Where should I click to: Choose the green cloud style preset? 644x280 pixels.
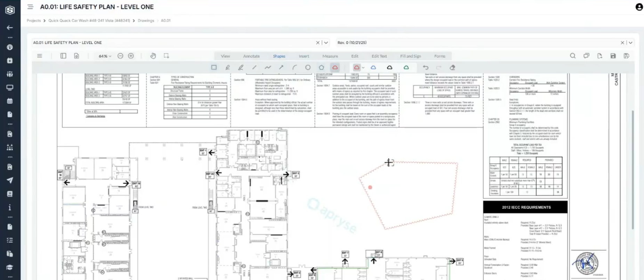(x=406, y=68)
